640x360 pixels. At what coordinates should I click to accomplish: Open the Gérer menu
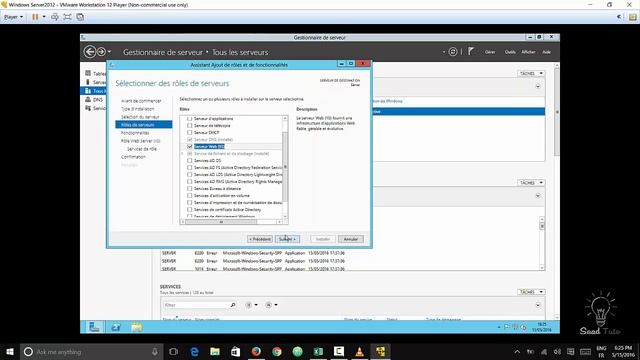(x=490, y=52)
